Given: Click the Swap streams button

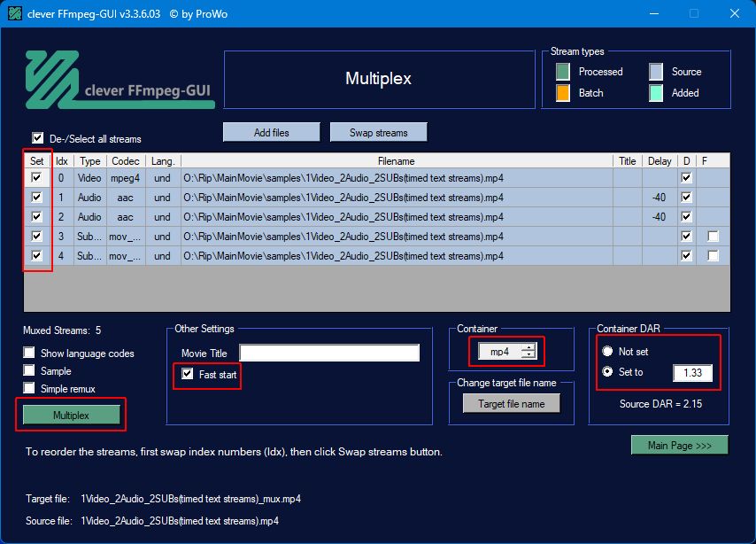Looking at the screenshot, I should point(379,132).
